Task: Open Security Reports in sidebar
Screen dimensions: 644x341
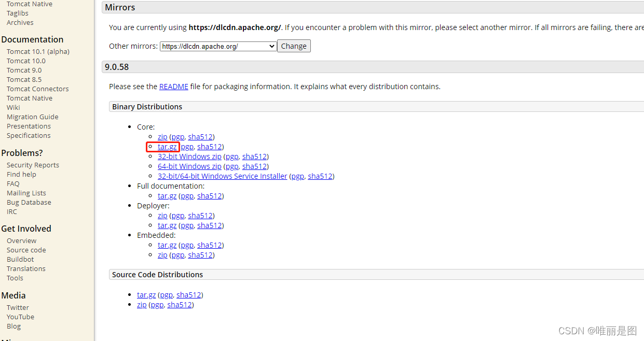Action: click(x=33, y=165)
